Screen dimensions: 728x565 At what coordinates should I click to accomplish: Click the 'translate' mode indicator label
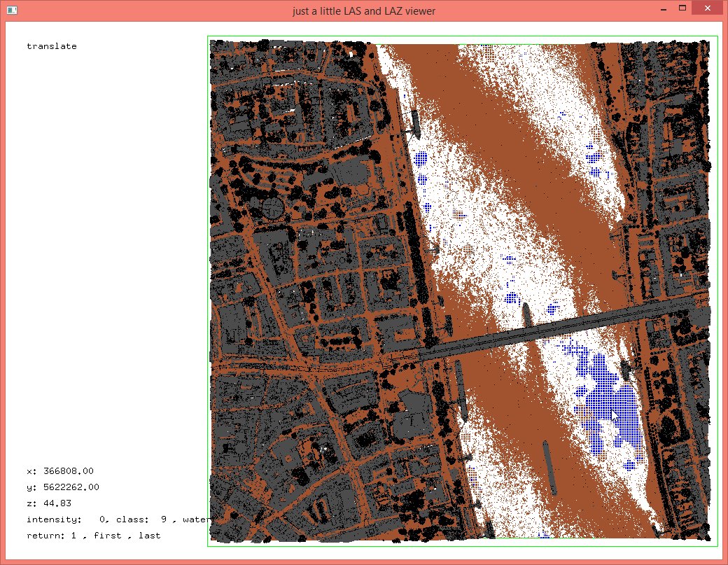click(x=51, y=46)
